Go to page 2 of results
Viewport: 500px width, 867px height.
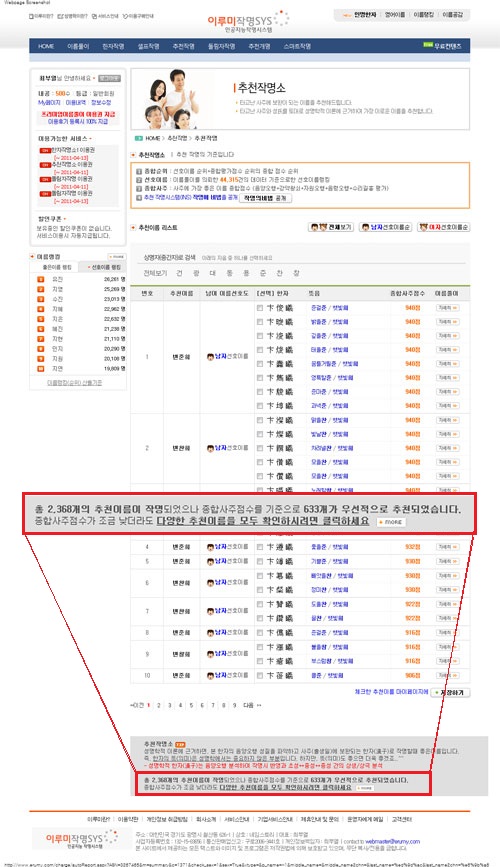click(159, 706)
